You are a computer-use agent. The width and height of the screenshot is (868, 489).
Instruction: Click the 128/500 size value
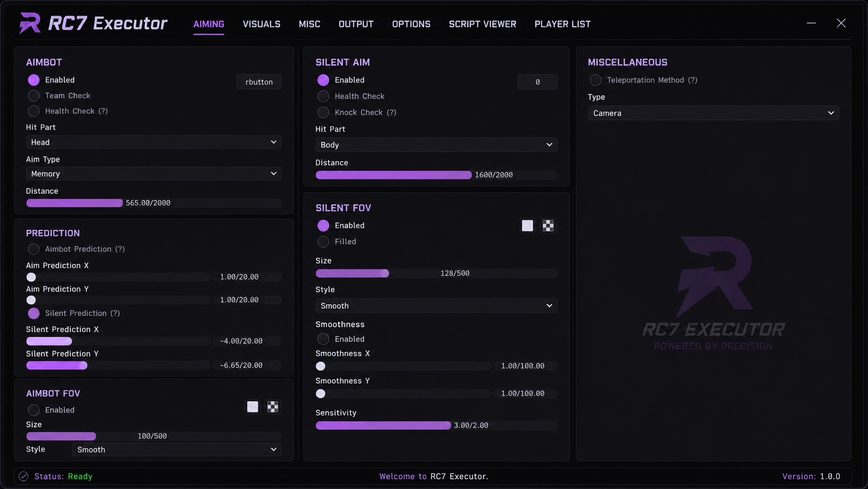tap(455, 273)
